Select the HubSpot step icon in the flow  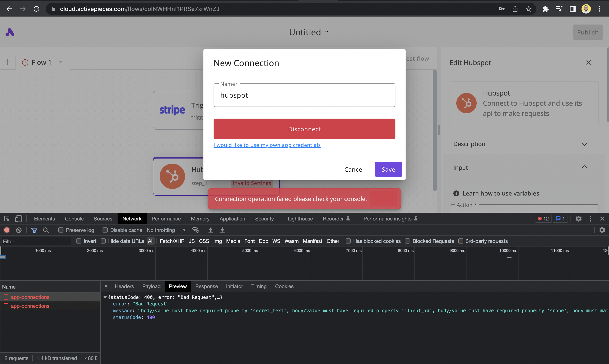(x=172, y=176)
